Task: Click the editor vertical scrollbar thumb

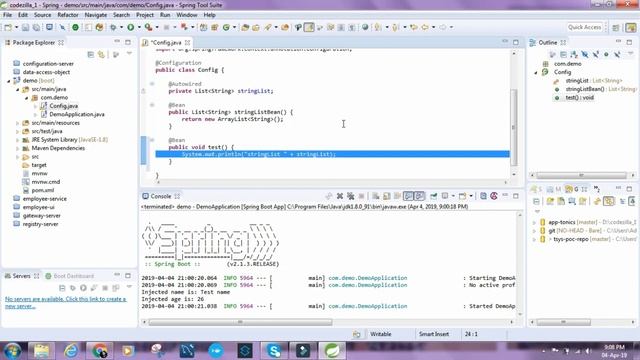Action: tap(513, 127)
